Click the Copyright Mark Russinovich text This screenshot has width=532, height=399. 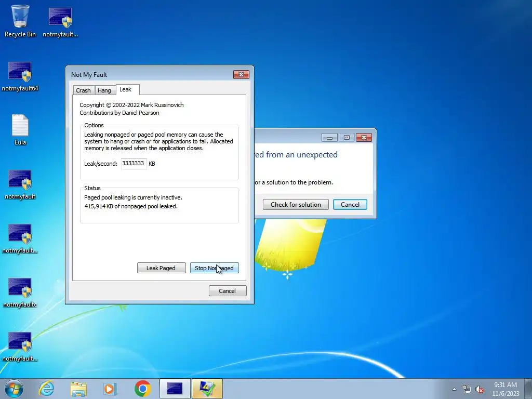click(x=131, y=105)
